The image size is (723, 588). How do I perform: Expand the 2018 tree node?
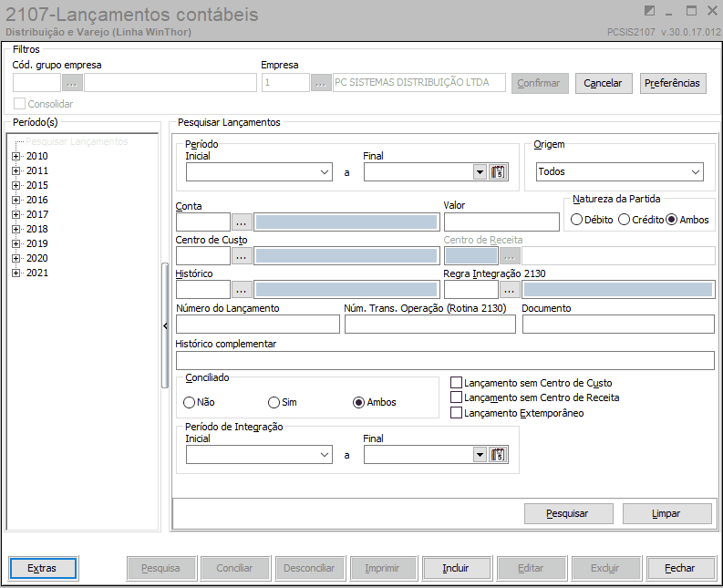(16, 229)
